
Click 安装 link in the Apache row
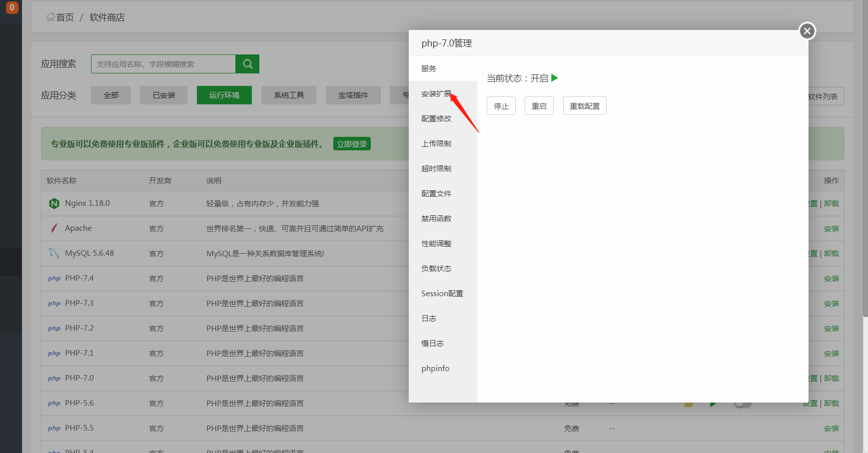(831, 229)
